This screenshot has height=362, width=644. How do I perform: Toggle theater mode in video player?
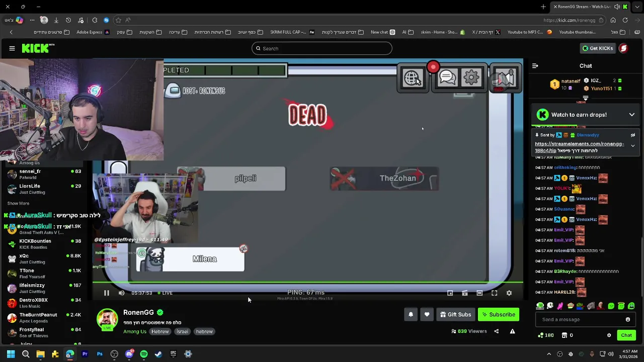tap(479, 293)
